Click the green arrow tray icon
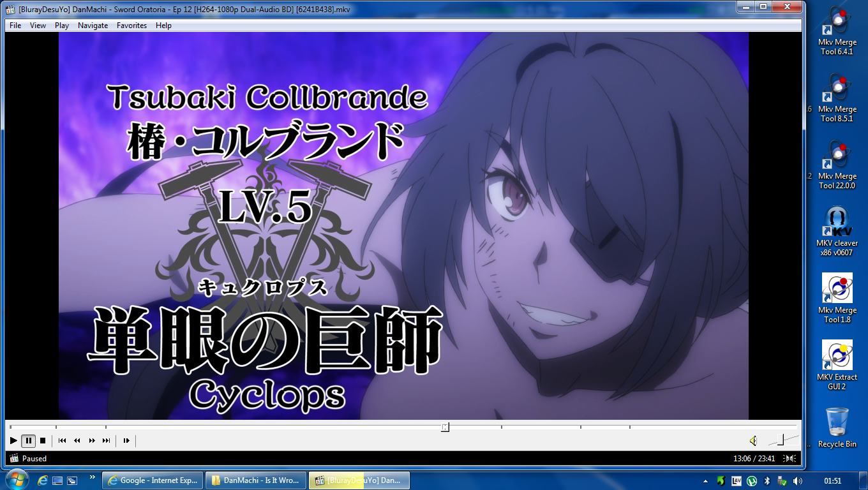The width and height of the screenshot is (868, 490). [721, 480]
